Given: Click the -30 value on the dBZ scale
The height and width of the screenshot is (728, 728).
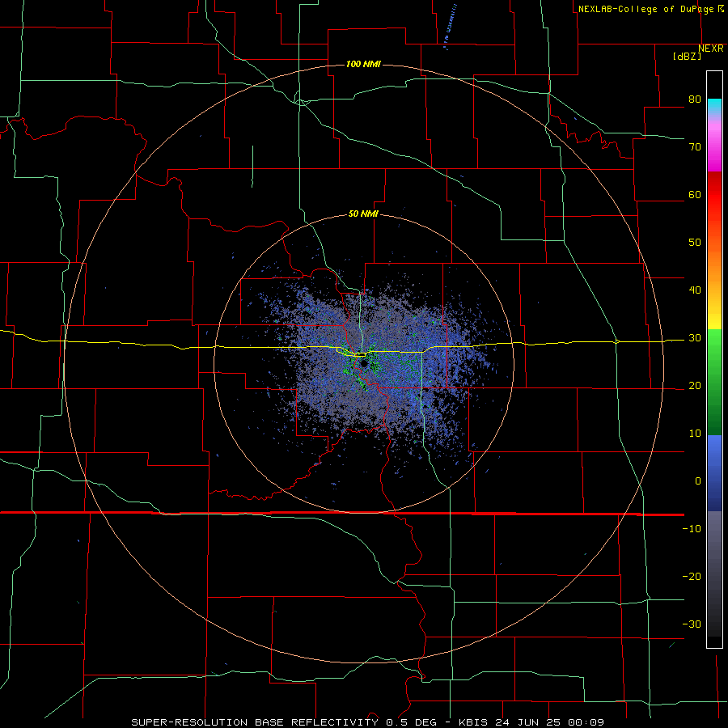Looking at the screenshot, I should pyautogui.click(x=692, y=624).
